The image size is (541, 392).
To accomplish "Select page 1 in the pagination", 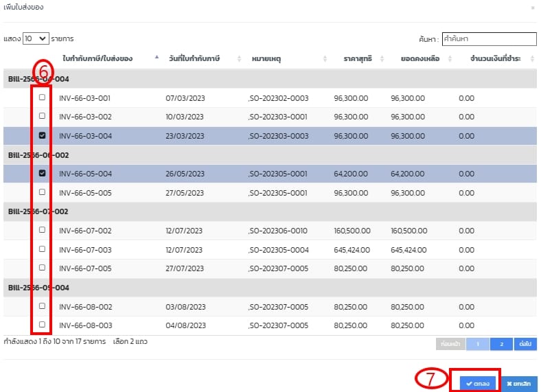I will point(479,342).
